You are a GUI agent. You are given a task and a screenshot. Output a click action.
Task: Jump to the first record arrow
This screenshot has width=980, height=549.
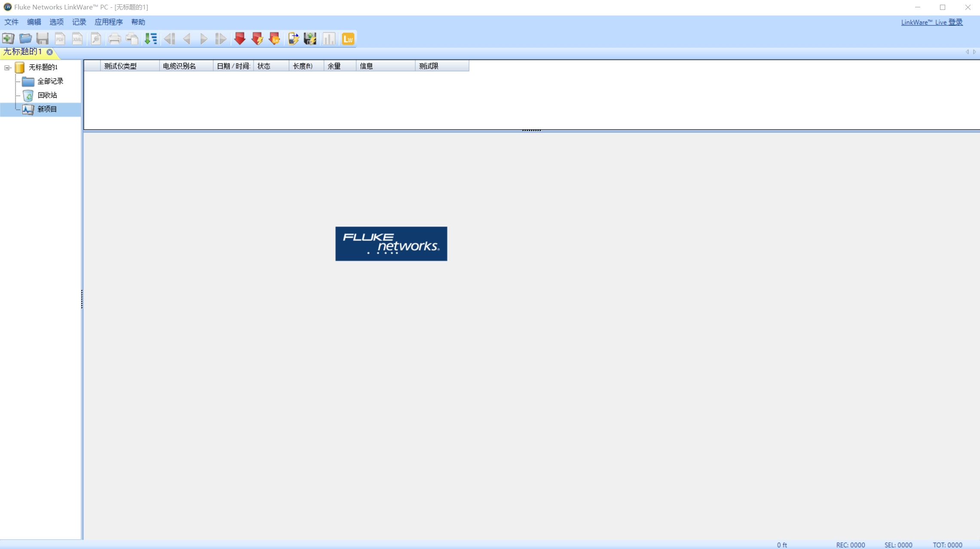(x=169, y=39)
